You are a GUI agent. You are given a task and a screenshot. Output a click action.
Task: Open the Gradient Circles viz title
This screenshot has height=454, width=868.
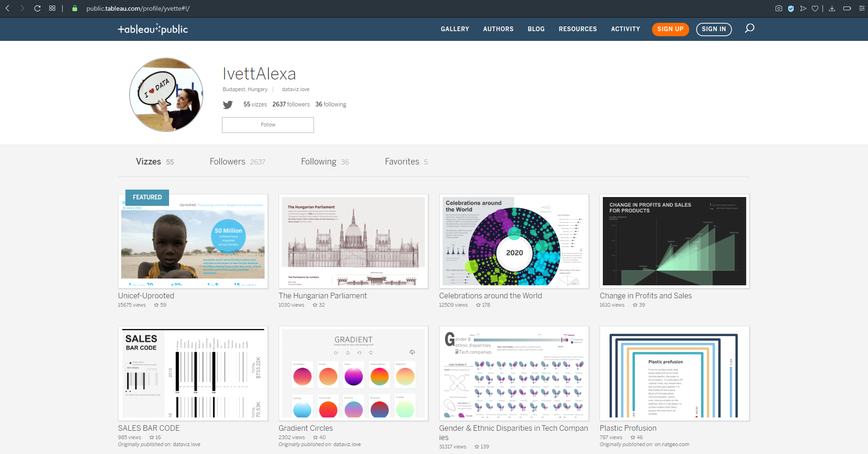tap(306, 428)
